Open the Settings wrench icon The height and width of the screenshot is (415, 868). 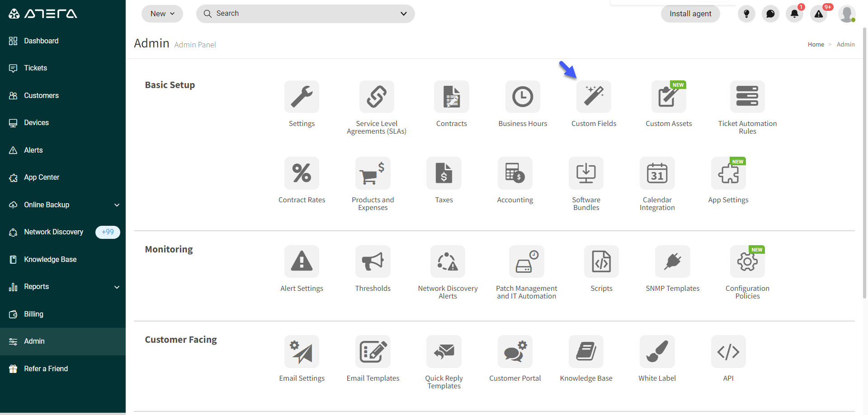(302, 97)
